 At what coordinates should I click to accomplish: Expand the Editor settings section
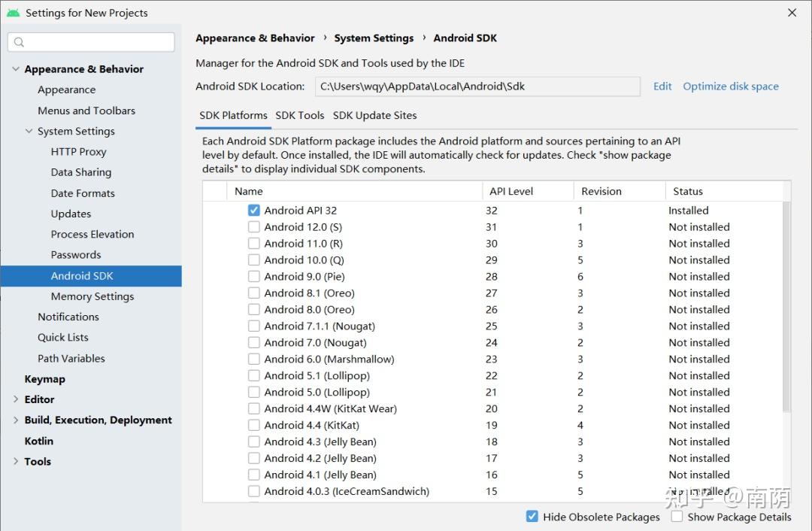(x=16, y=399)
